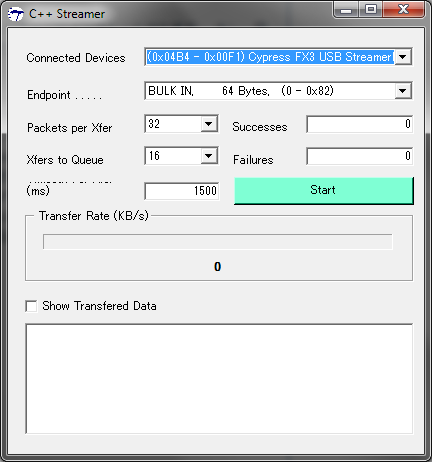Click the green Start button

[324, 190]
